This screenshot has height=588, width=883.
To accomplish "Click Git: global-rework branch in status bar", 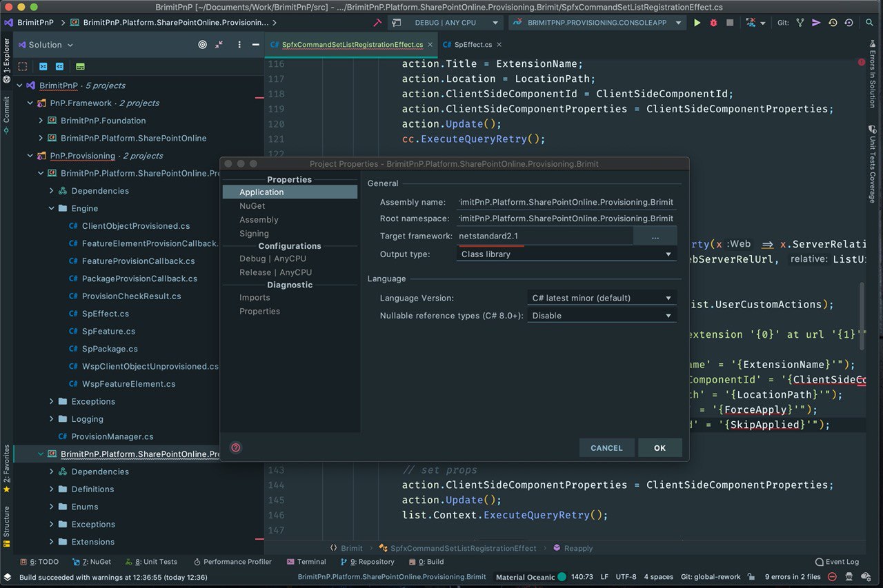I will click(711, 577).
